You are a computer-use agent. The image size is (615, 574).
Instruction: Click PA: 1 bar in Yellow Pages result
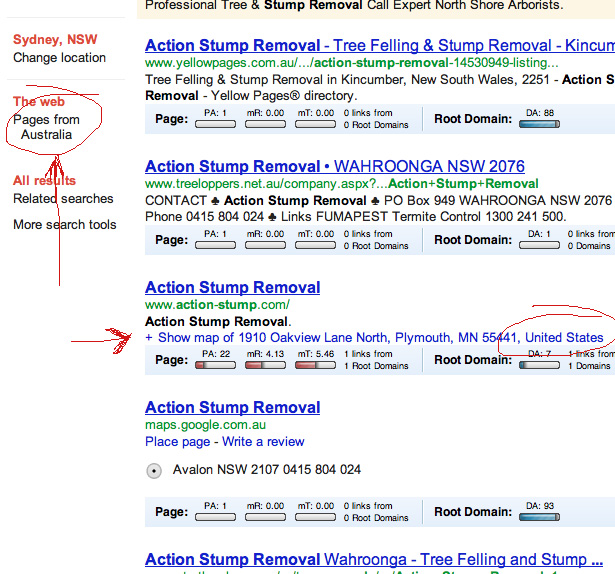point(215,124)
